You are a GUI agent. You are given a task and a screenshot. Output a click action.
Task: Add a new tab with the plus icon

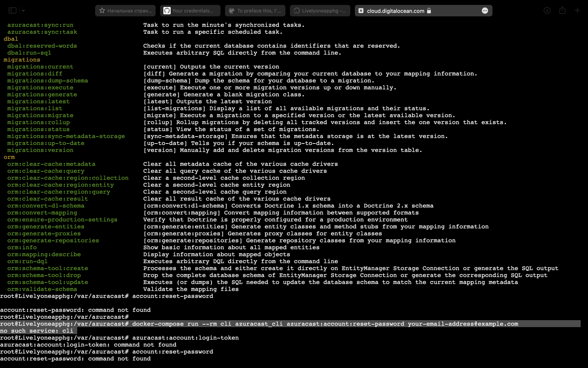click(x=577, y=11)
